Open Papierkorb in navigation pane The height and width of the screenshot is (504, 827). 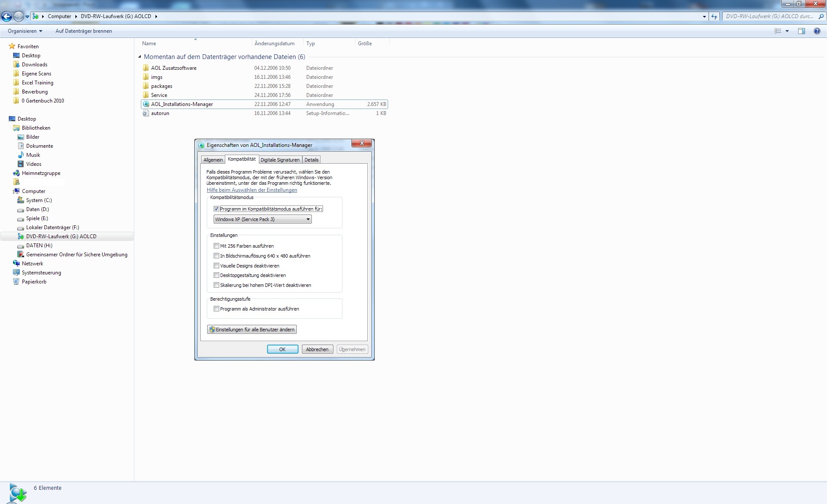click(x=34, y=282)
